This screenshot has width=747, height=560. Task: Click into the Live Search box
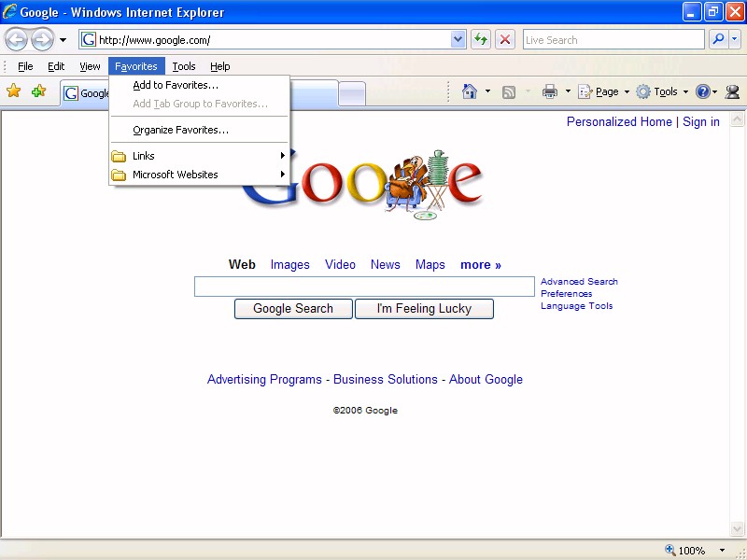coord(613,40)
